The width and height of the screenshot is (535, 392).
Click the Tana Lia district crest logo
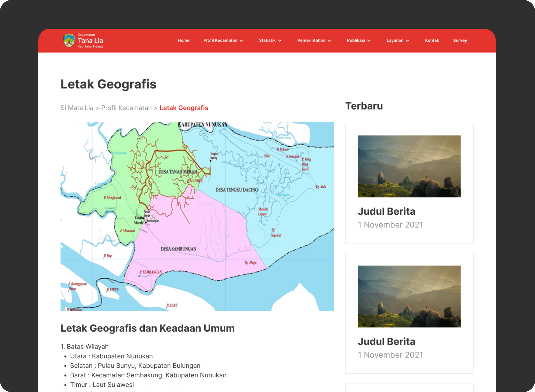tap(69, 41)
